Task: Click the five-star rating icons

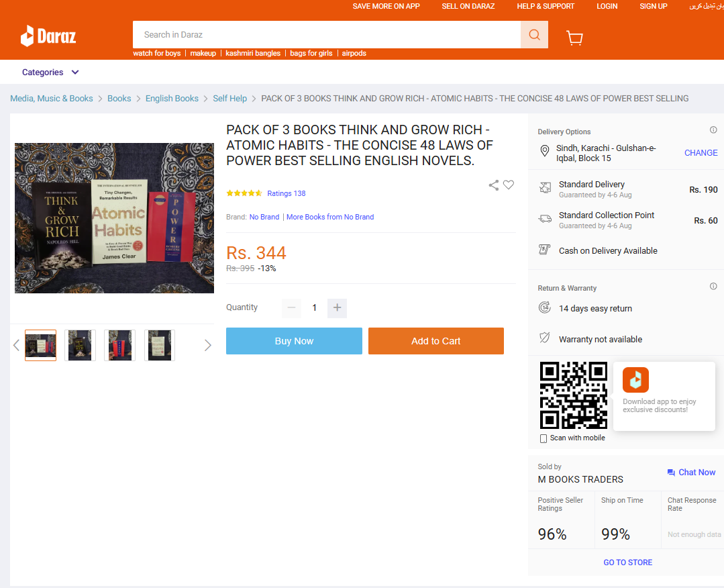Action: [x=244, y=193]
